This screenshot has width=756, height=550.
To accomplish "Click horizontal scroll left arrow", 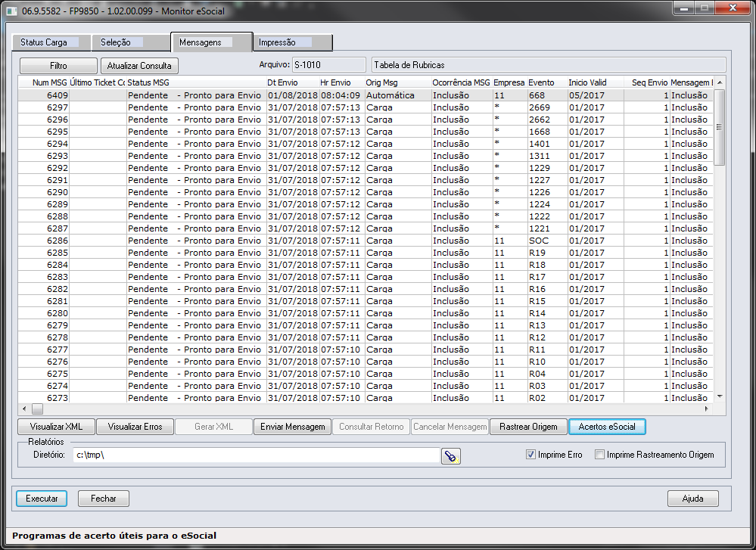I will pyautogui.click(x=24, y=409).
